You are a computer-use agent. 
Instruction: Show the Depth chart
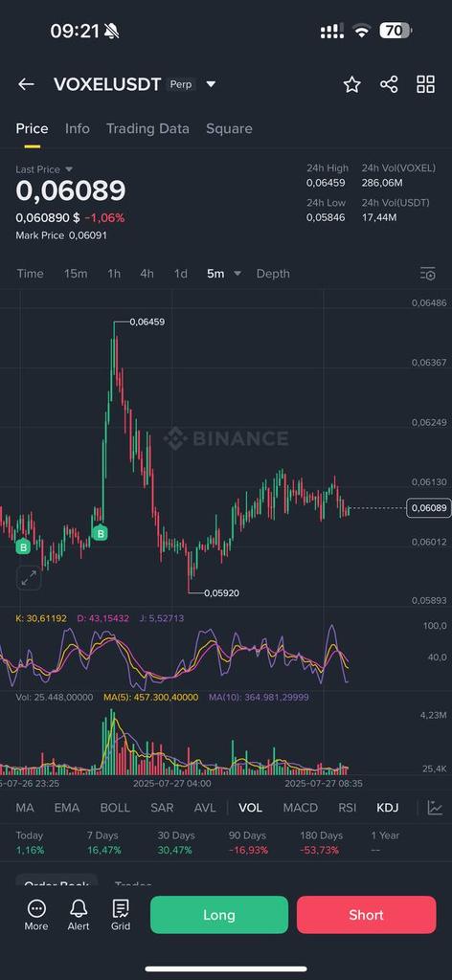[273, 274]
